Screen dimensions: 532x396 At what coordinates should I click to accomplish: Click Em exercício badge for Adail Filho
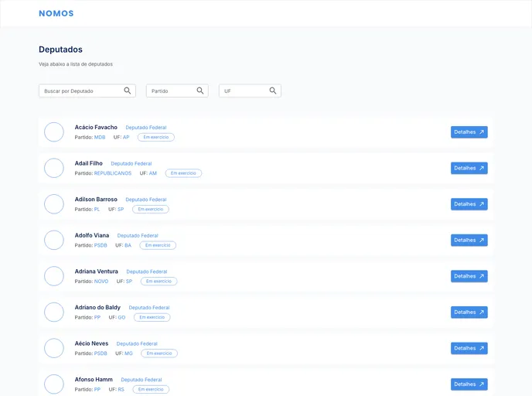pos(183,173)
